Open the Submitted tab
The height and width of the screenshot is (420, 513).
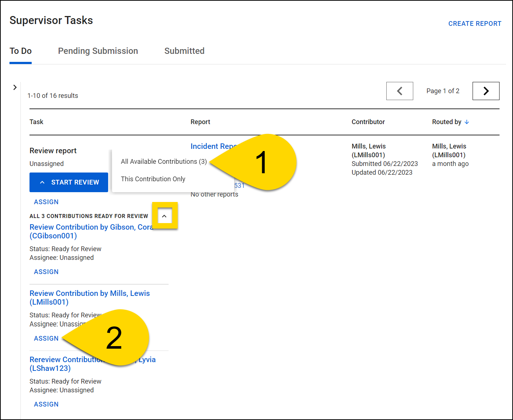184,51
